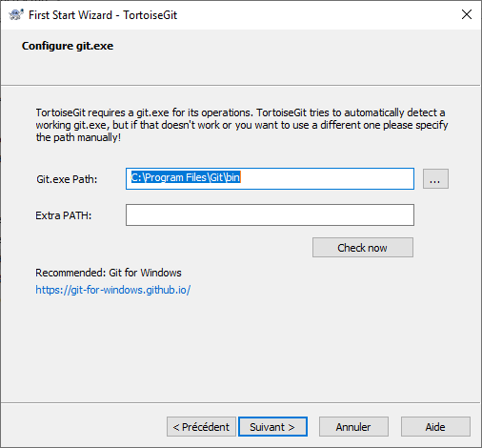Click the Extra PATH label
482x448 pixels.
pos(64,215)
